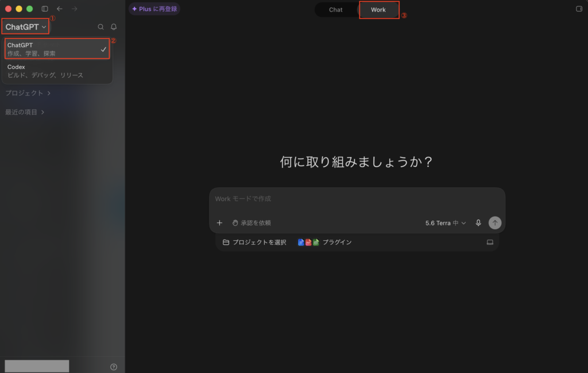Click the help question mark icon
The height and width of the screenshot is (373, 588).
[x=114, y=367]
